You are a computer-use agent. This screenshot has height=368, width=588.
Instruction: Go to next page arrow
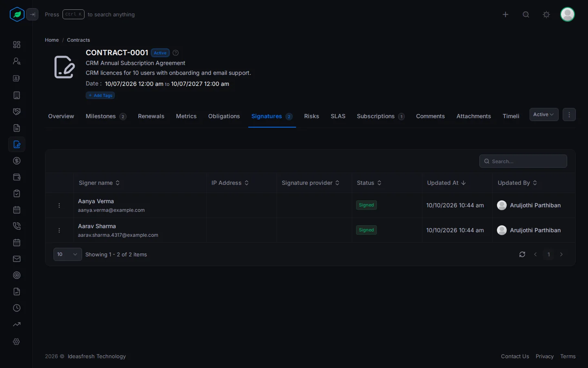[561, 254]
